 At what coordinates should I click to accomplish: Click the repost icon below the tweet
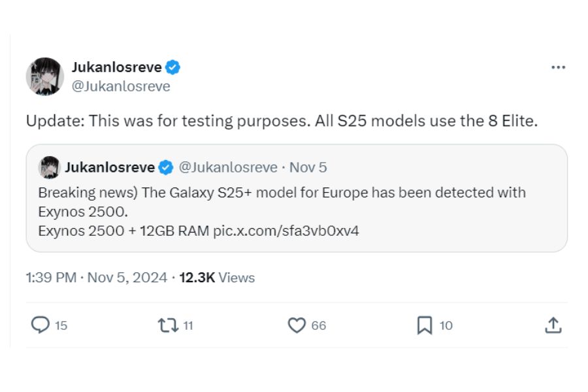[169, 324]
